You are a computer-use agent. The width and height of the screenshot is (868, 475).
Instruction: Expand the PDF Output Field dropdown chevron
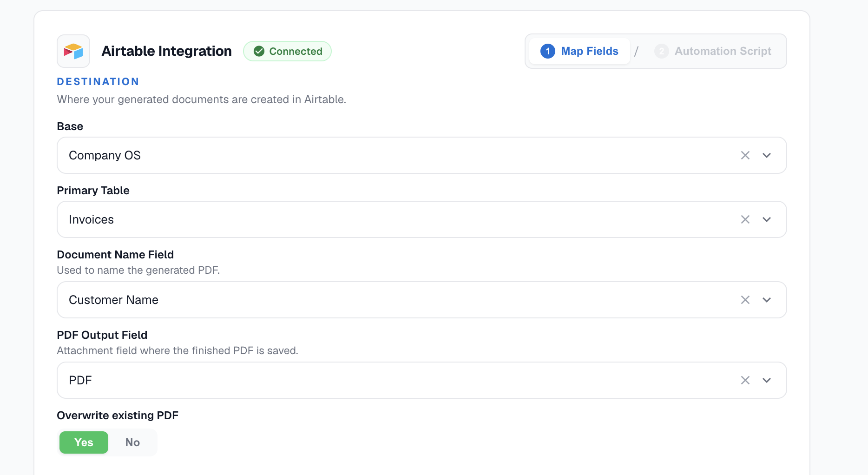(767, 380)
